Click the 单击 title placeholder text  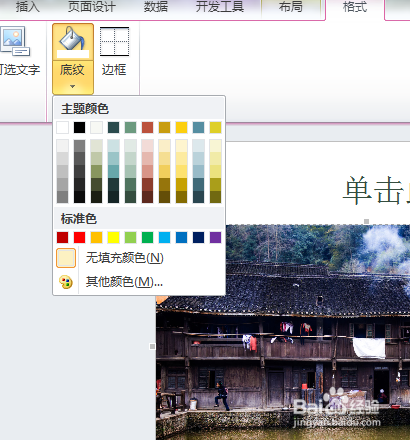pos(377,191)
